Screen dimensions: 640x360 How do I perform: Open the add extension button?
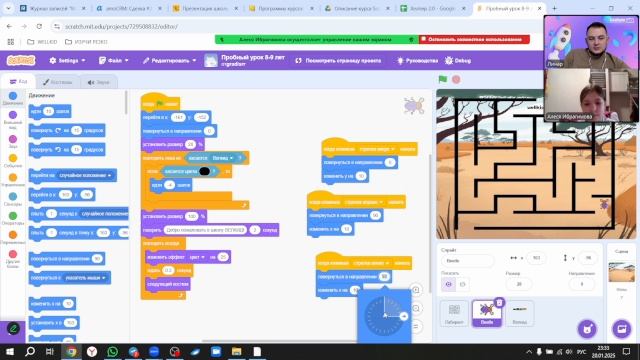(x=13, y=329)
